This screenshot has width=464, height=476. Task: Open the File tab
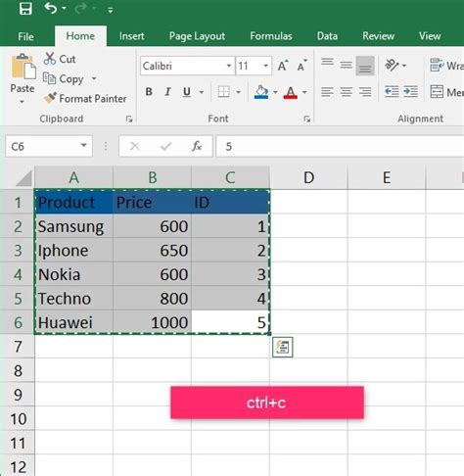pyautogui.click(x=25, y=36)
